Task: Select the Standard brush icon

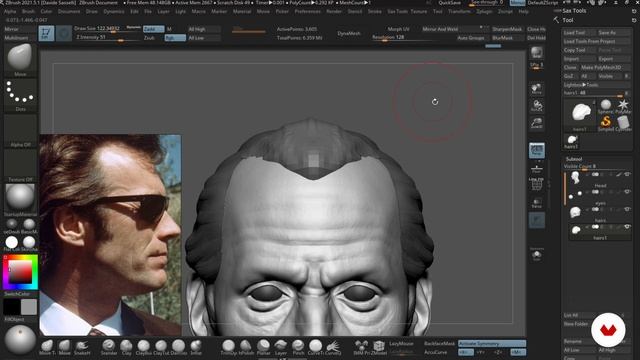Action: tap(109, 346)
